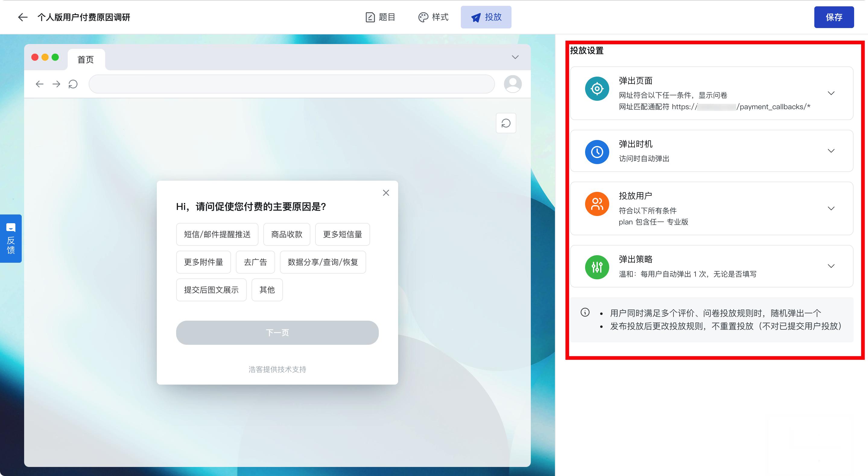Viewport: 868px width, 476px height.
Task: Click the blue 弹出时机 clock icon
Action: [x=597, y=152]
